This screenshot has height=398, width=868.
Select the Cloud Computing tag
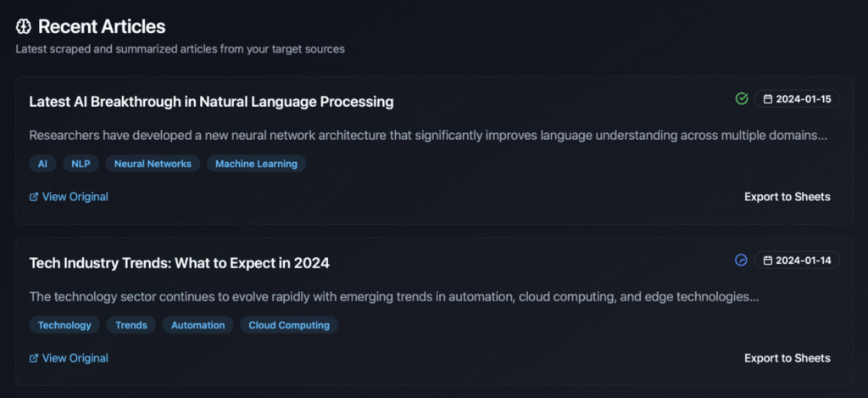pos(289,325)
